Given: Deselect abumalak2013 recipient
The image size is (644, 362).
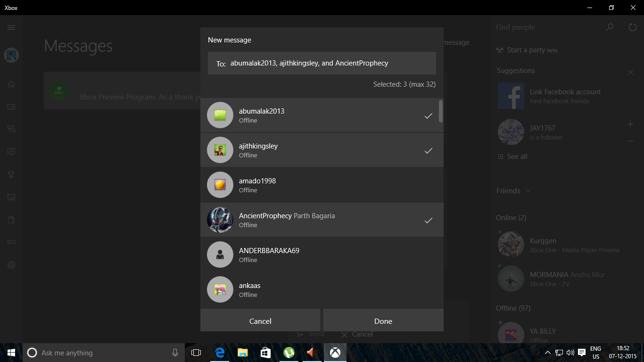Looking at the screenshot, I should pyautogui.click(x=322, y=115).
